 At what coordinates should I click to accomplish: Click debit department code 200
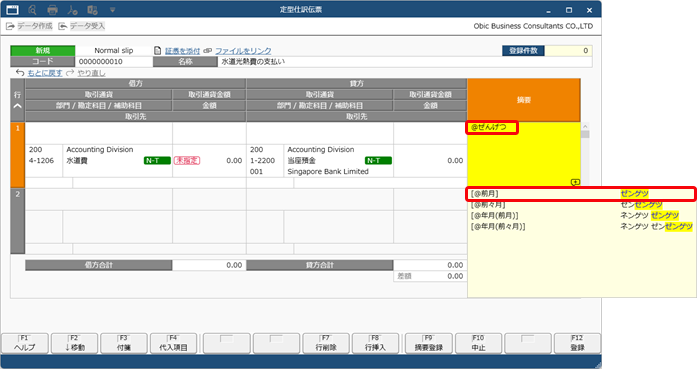point(36,150)
